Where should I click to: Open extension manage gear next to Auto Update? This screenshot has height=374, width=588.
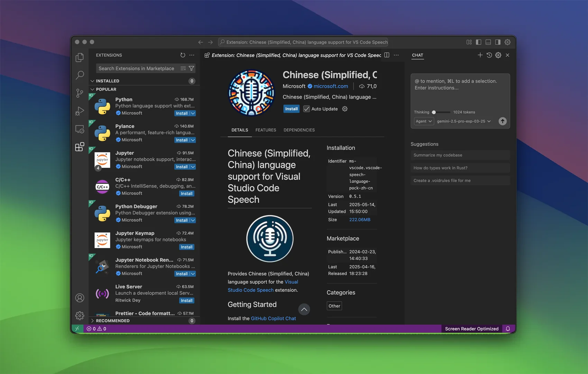coord(345,109)
